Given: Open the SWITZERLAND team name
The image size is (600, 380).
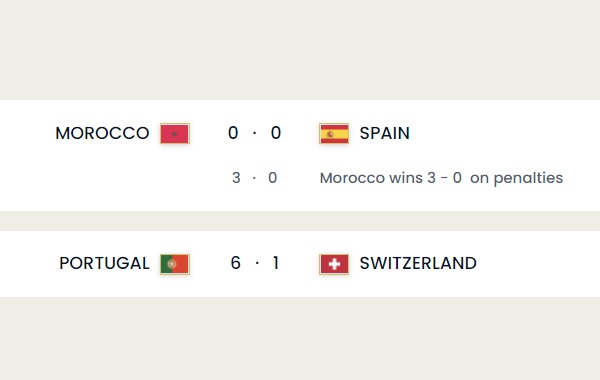Looking at the screenshot, I should [418, 263].
